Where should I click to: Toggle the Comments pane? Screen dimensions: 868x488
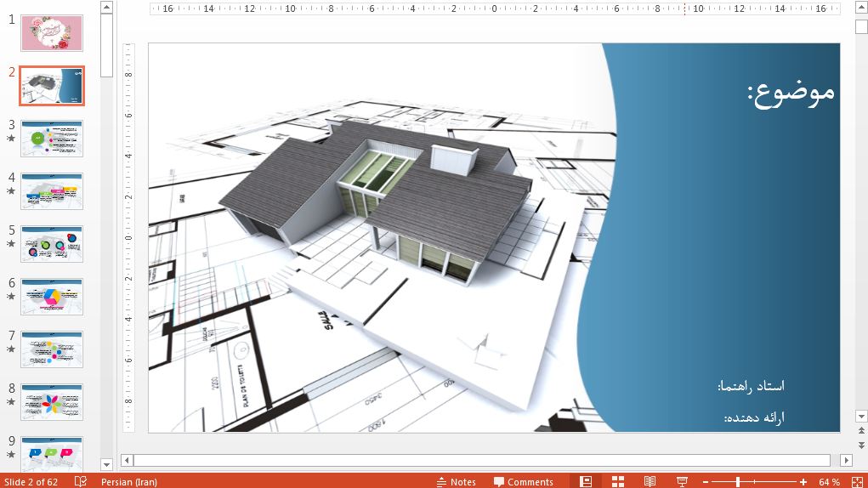pyautogui.click(x=523, y=482)
